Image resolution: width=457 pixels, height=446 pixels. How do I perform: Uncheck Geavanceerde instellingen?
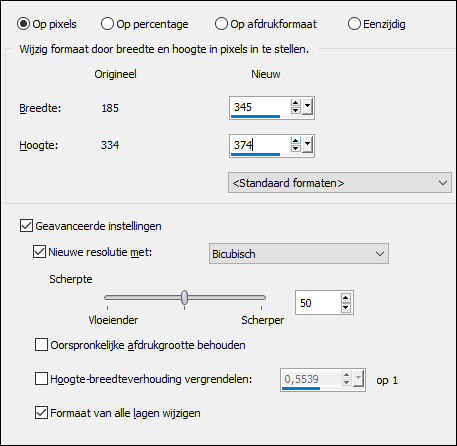[26, 226]
